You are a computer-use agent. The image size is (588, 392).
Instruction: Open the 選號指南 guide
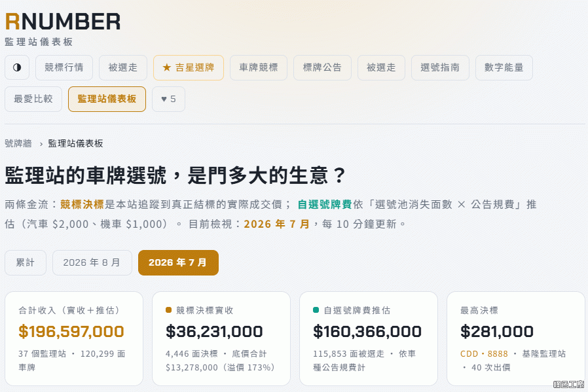(x=440, y=67)
